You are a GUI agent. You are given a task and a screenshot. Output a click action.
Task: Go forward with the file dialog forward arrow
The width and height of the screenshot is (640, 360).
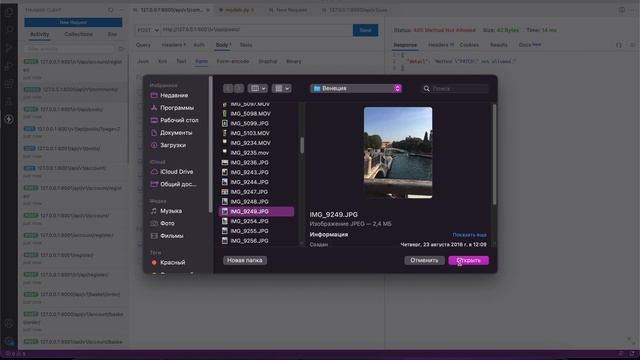(239, 88)
